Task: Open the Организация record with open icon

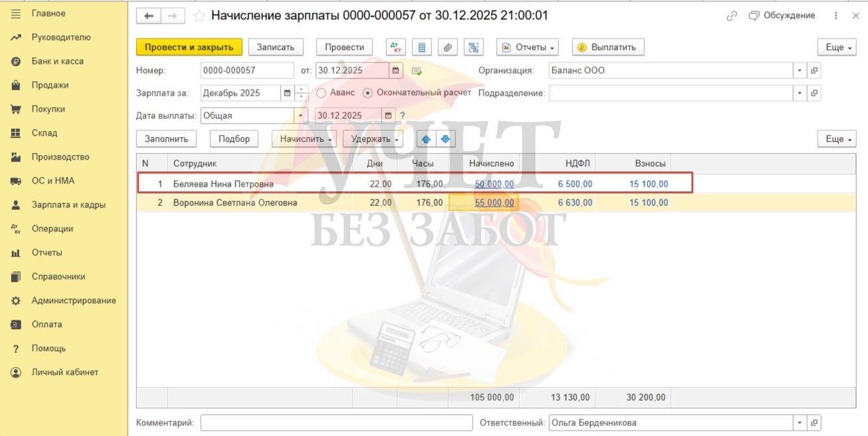Action: 814,70
